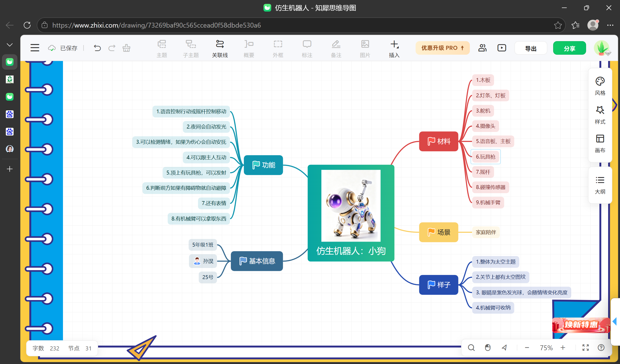Open the 样式 format panel

(x=600, y=115)
